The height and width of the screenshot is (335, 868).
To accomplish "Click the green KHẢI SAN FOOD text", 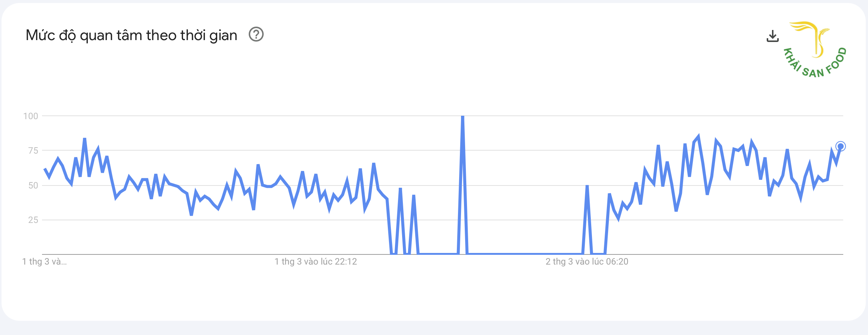I will pos(815,64).
